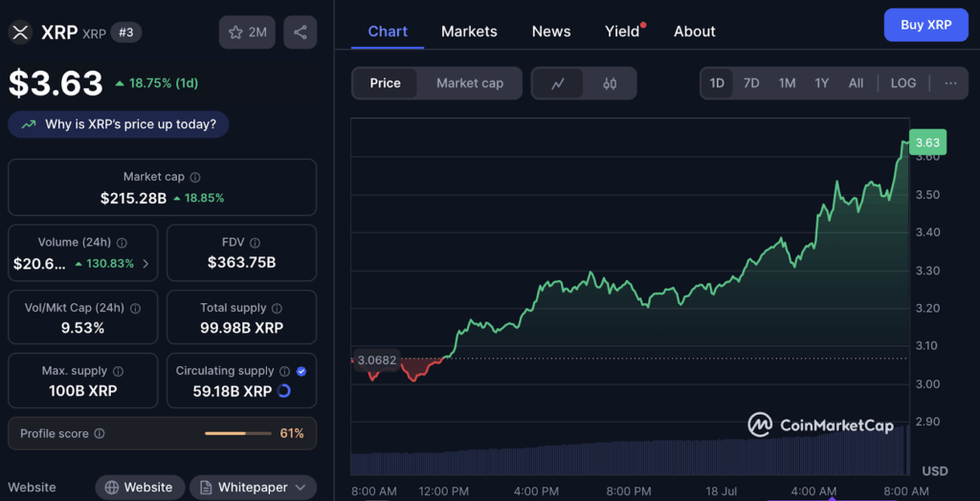980x501 pixels.
Task: Open the News tab
Action: 551,32
